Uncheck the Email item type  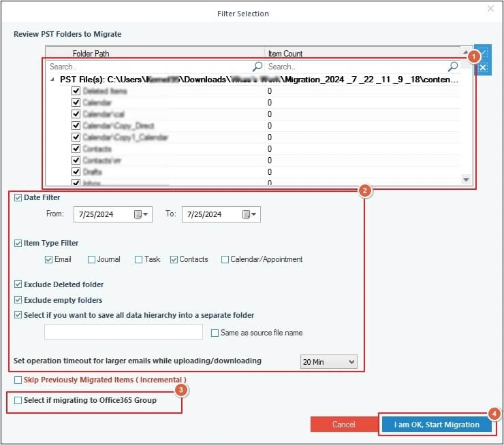click(x=48, y=259)
